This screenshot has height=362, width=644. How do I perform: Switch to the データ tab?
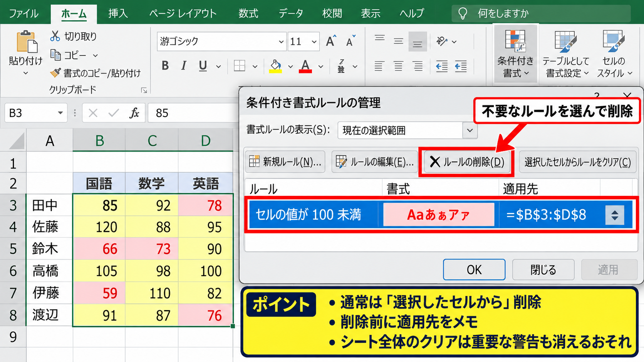click(x=291, y=13)
